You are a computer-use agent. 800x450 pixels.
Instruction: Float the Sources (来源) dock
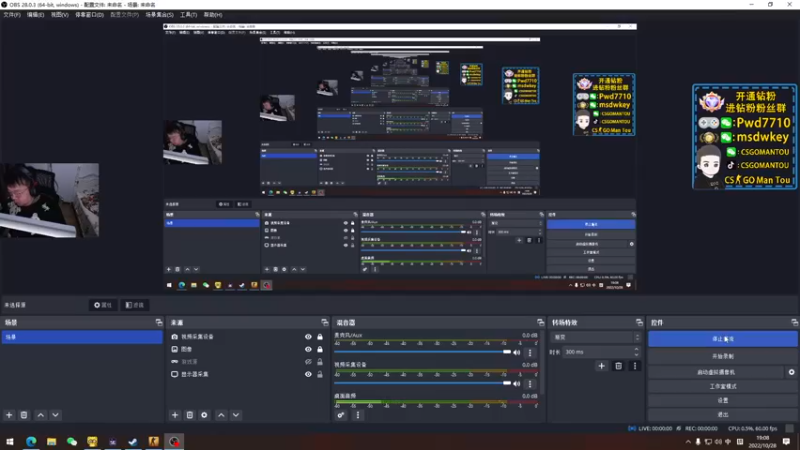click(324, 322)
